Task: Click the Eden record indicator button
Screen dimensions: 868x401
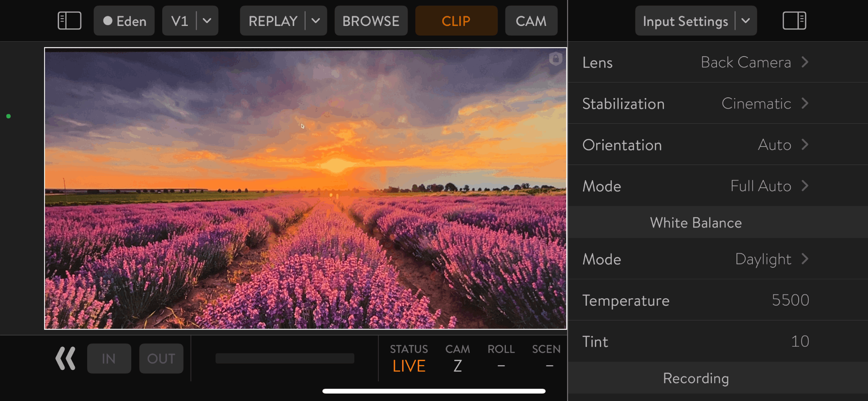Action: 124,21
